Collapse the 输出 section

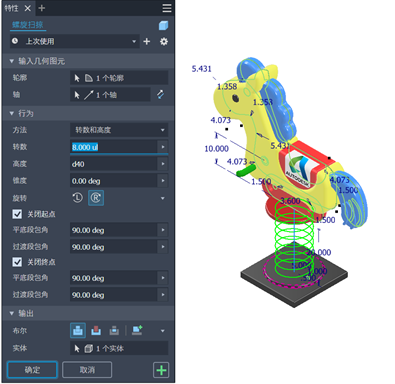[x=12, y=314]
